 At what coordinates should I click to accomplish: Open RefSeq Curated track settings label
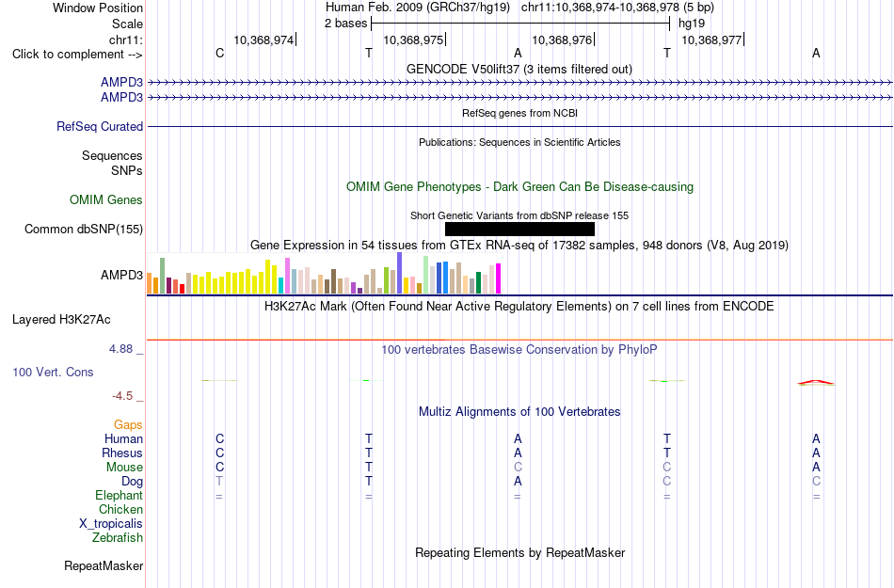pyautogui.click(x=100, y=126)
